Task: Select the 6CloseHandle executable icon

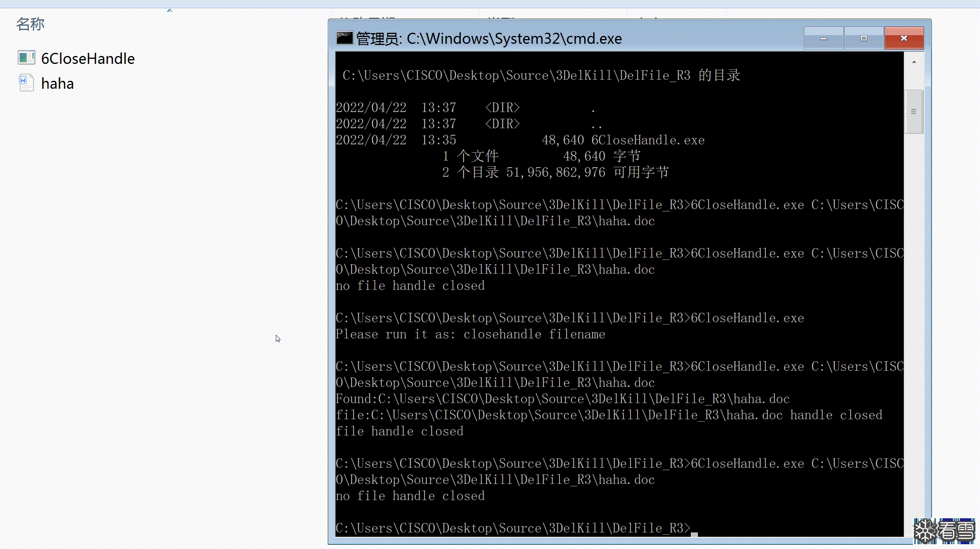Action: point(26,58)
